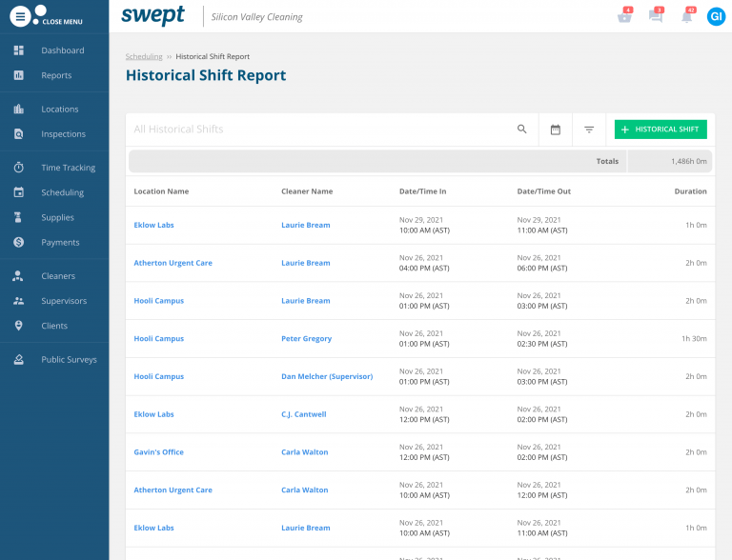
Task: Click the Payments dollar icon
Action: point(19,242)
